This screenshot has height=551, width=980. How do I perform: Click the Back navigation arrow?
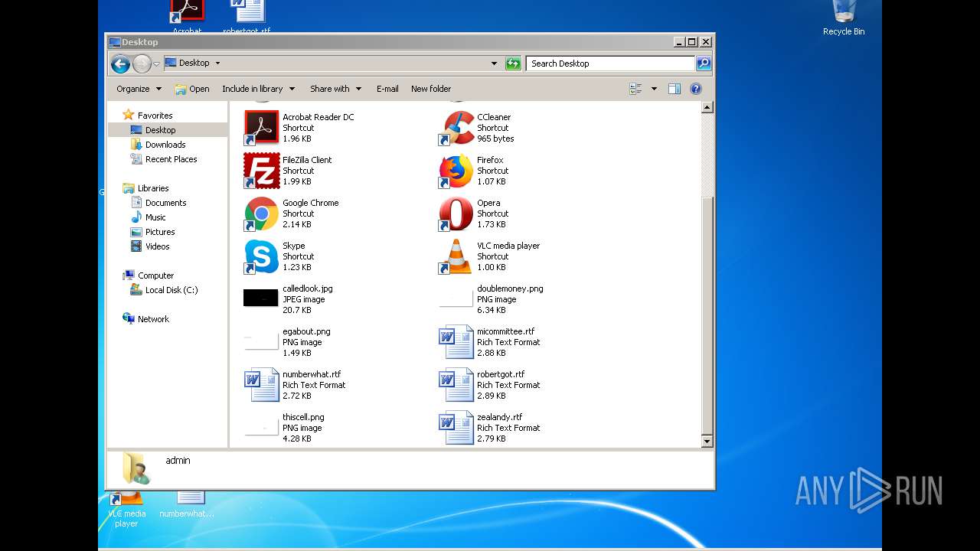coord(120,64)
